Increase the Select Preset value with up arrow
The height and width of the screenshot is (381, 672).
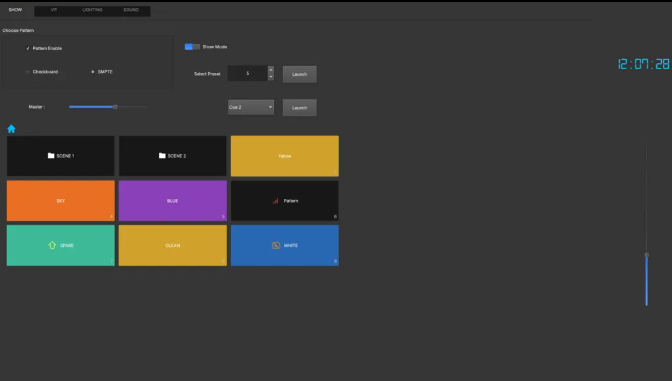point(270,69)
